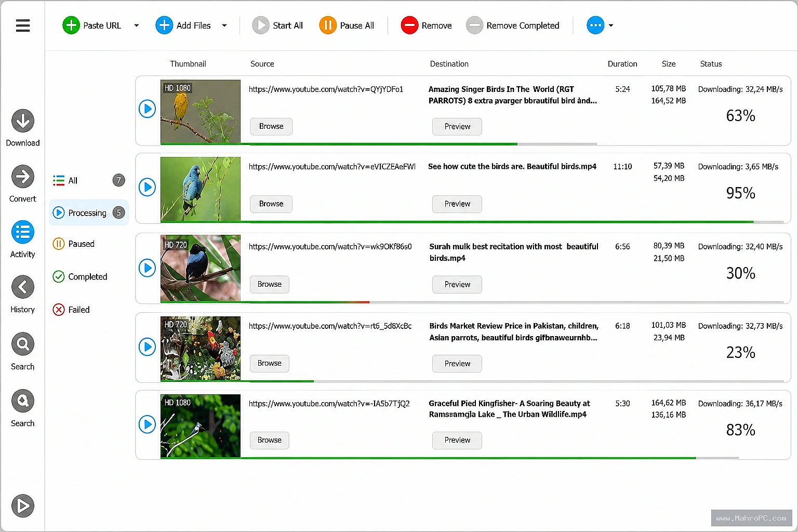Open the History section in sidebar
Screen dimensions: 798x532
(x=23, y=295)
